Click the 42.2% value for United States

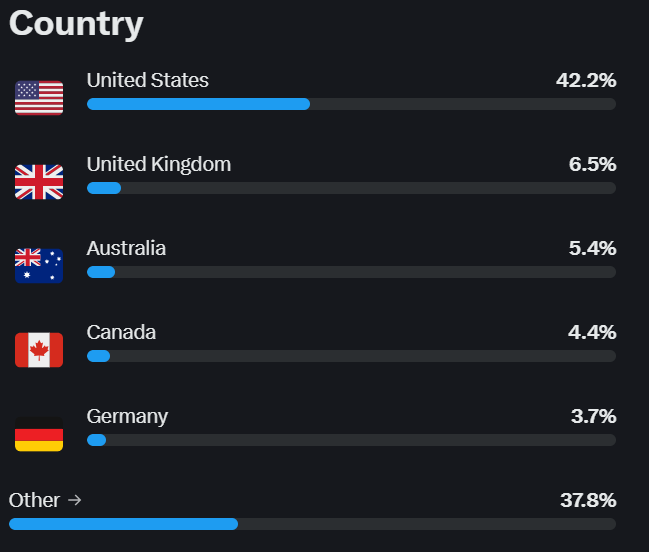(x=586, y=80)
